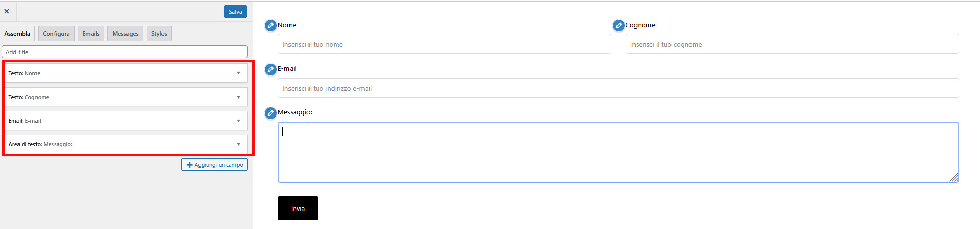Click the resize handle of Messaggio textarea
Viewport: 980px width, 229px height.
pos(954,177)
